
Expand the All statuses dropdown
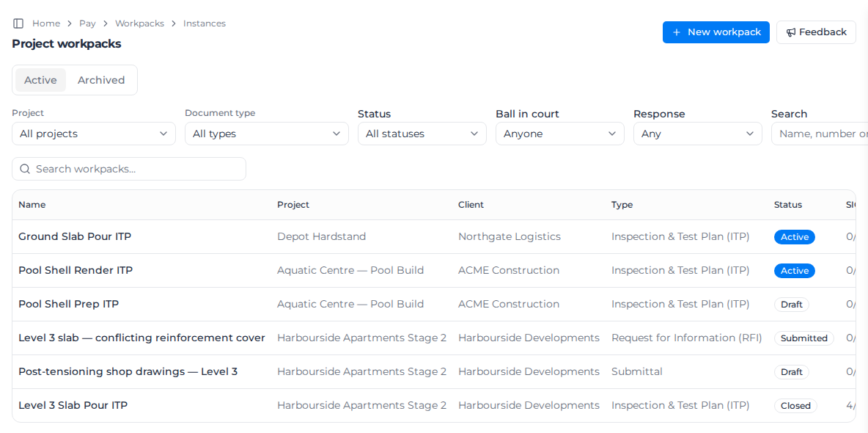click(x=422, y=134)
